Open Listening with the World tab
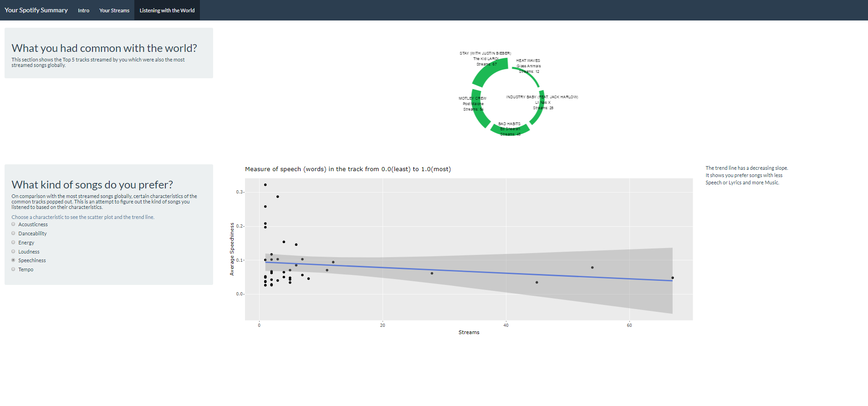 (167, 10)
